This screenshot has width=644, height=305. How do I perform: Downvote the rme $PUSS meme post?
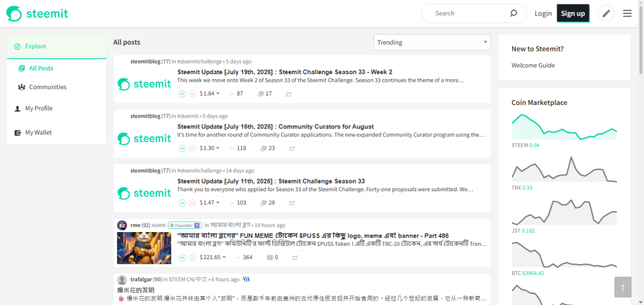click(x=192, y=257)
